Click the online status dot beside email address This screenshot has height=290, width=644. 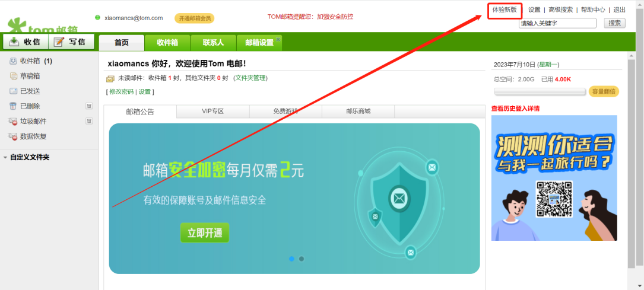(98, 18)
